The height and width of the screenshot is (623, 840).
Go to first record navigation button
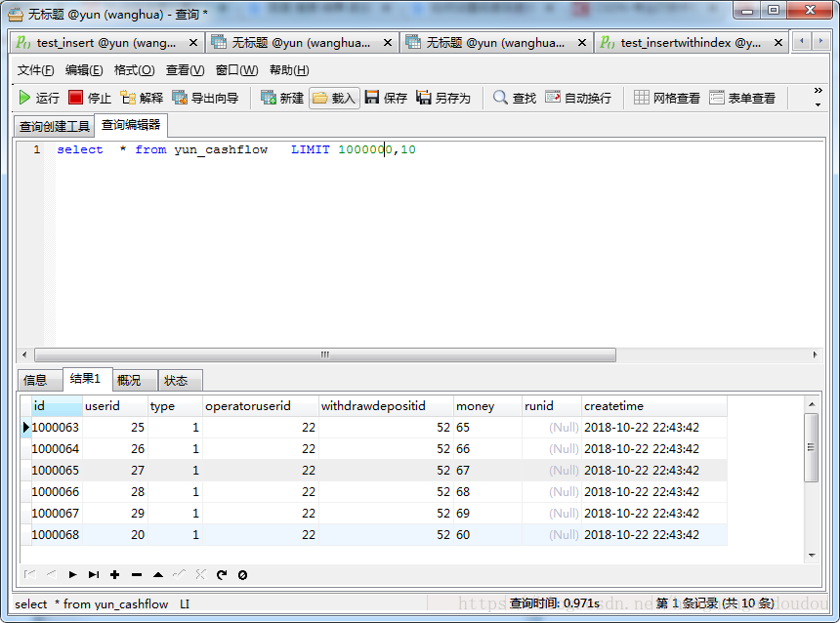tap(30, 575)
